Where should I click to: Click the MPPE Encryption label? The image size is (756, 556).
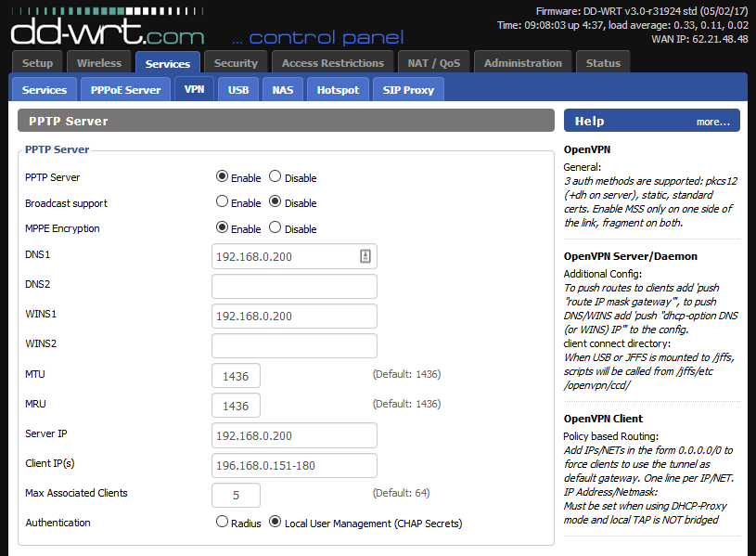click(62, 228)
